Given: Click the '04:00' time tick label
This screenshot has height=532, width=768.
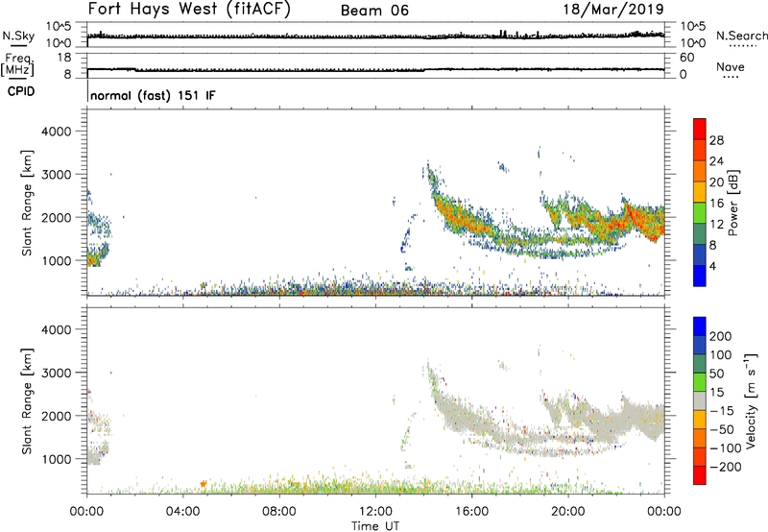Looking at the screenshot, I should pos(183,512).
